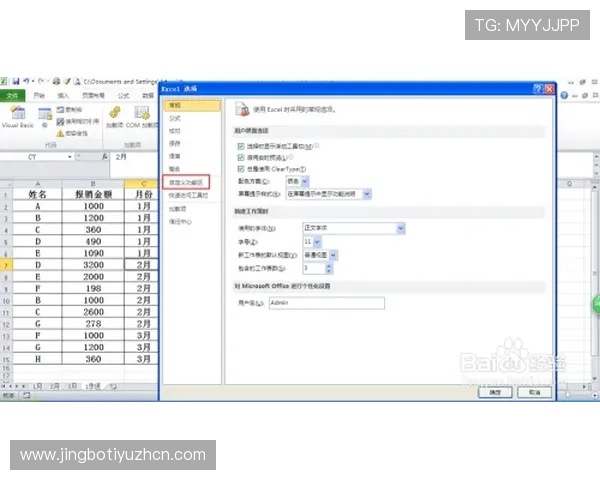Image resolution: width=600 pixels, height=480 pixels.
Task: Toggle the show Mini Toolbar on selection checkbox
Action: (x=241, y=146)
